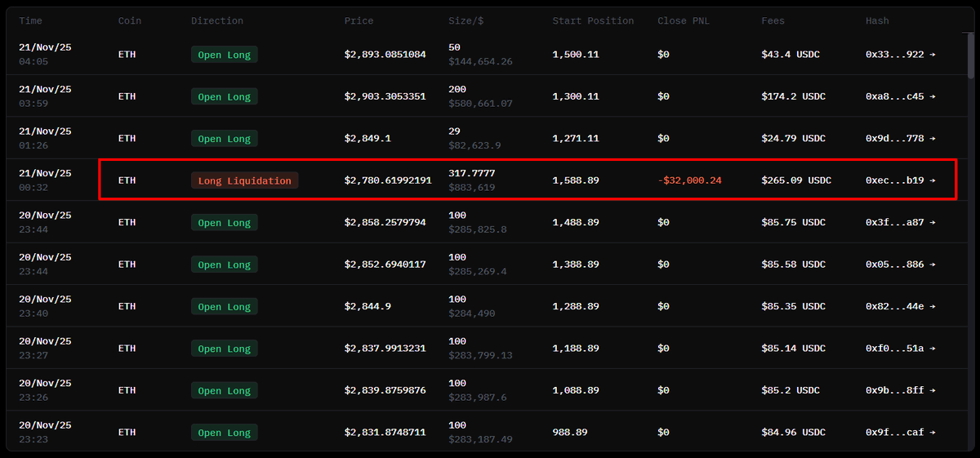Open transaction hash 0x33...922 arrow link

tap(932, 55)
